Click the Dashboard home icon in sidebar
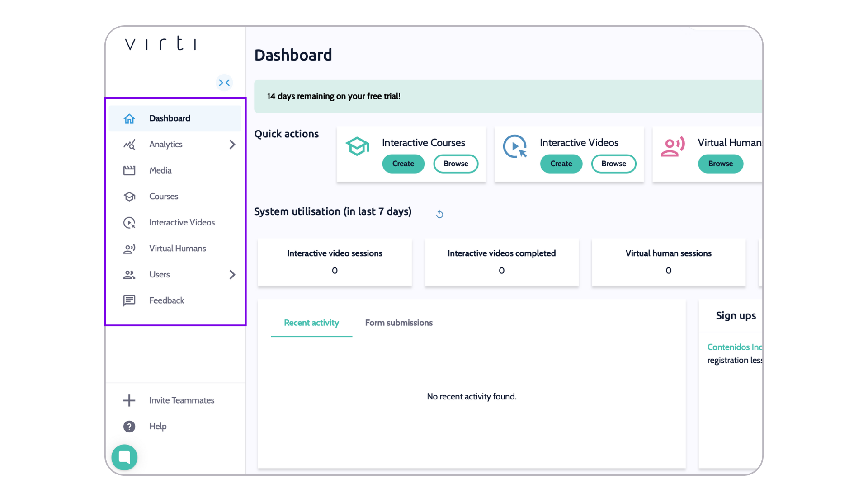This screenshot has width=868, height=488. [129, 118]
